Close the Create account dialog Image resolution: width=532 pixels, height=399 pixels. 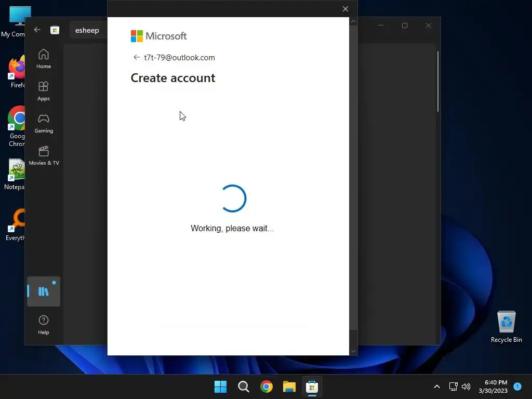pyautogui.click(x=345, y=9)
